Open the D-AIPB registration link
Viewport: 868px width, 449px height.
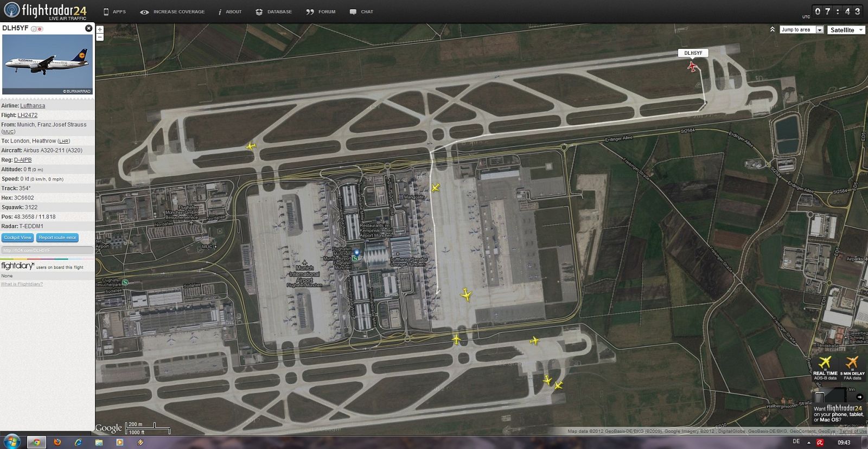[x=23, y=160]
